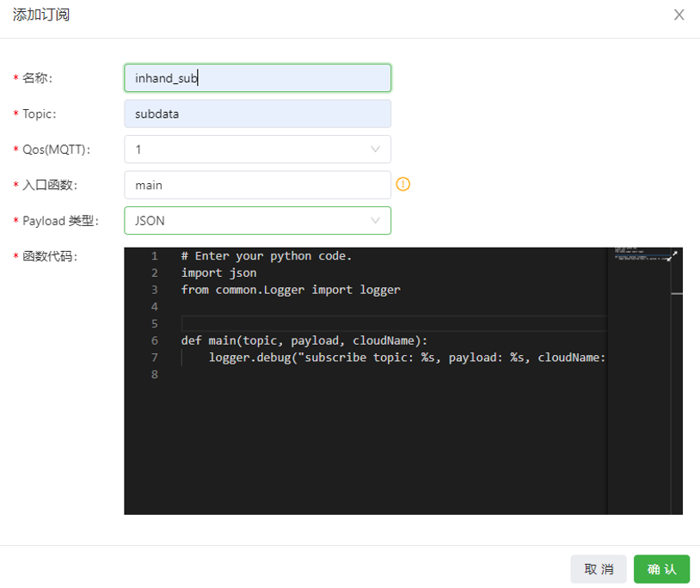Click the code editor minimap preview
Viewport: 700px width, 588px height.
[x=639, y=381]
